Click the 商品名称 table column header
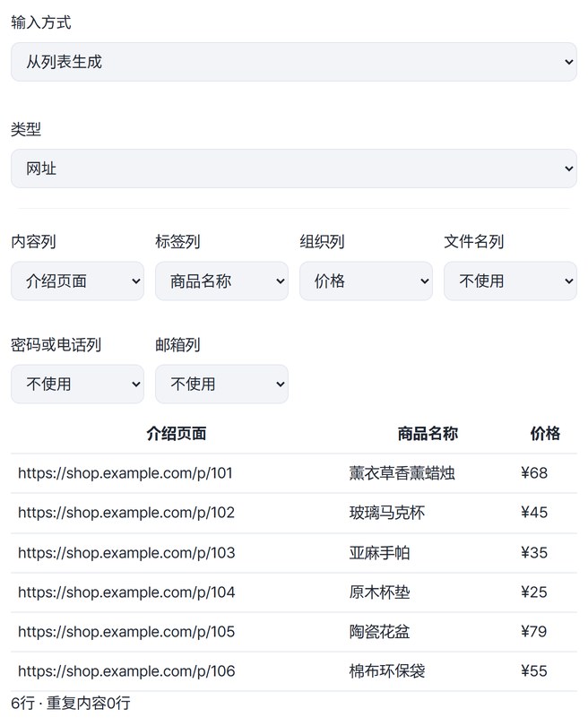588x726 pixels. coord(428,434)
